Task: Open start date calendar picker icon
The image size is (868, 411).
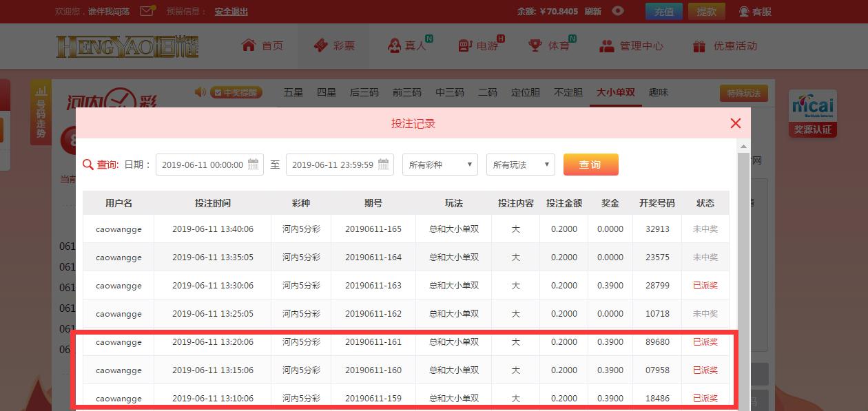Action: point(254,165)
